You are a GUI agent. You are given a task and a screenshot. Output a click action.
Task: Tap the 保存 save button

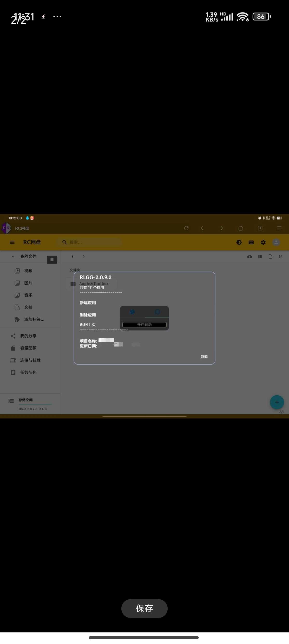pyautogui.click(x=144, y=608)
